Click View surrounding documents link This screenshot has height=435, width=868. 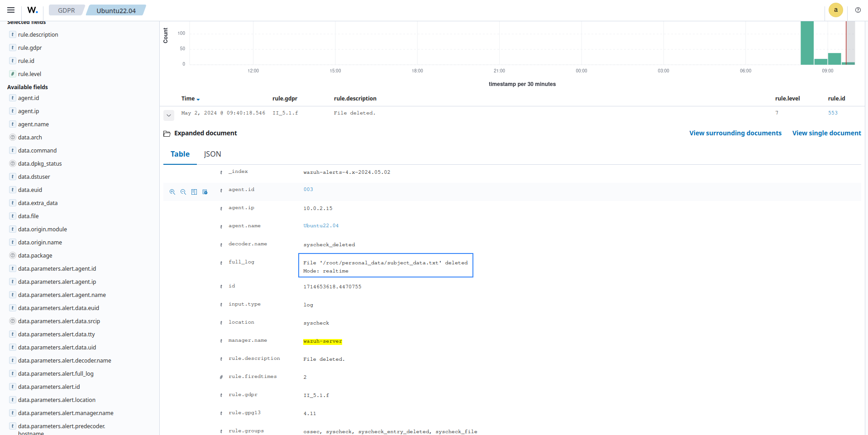[735, 133]
